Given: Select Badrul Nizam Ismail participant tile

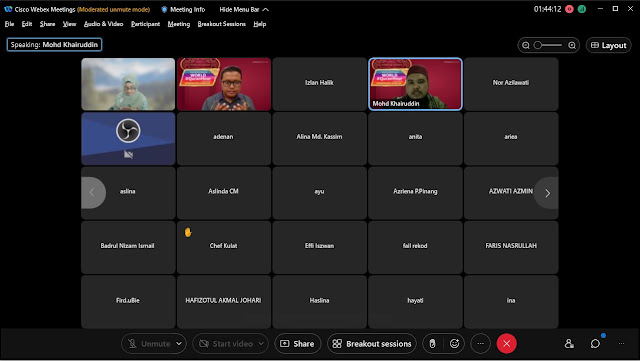Looking at the screenshot, I should coord(128,247).
